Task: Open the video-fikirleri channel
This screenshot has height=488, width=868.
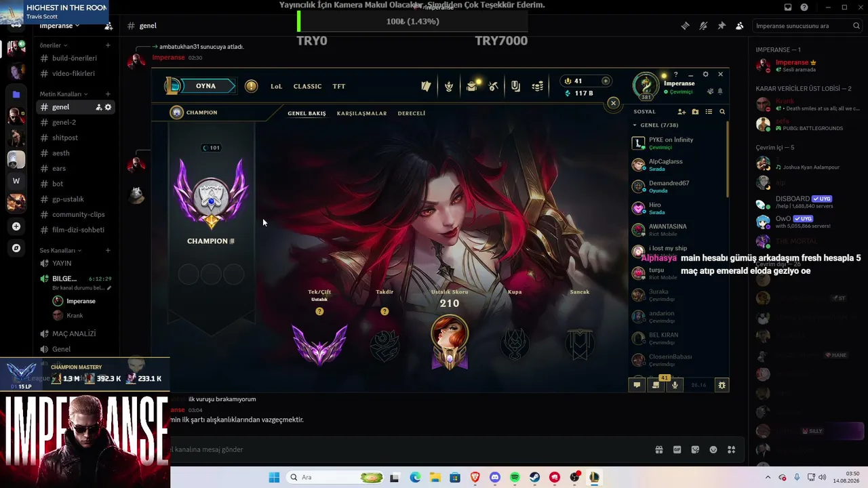Action: point(75,73)
